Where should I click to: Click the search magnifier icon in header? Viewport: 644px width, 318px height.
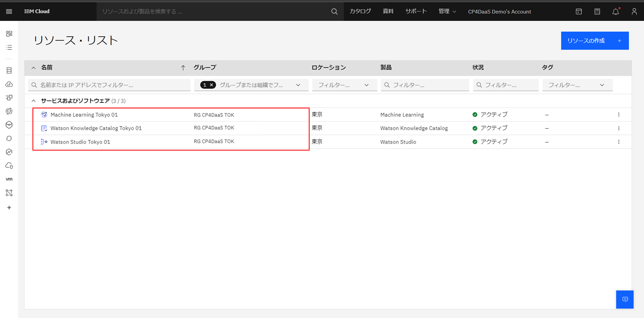334,12
